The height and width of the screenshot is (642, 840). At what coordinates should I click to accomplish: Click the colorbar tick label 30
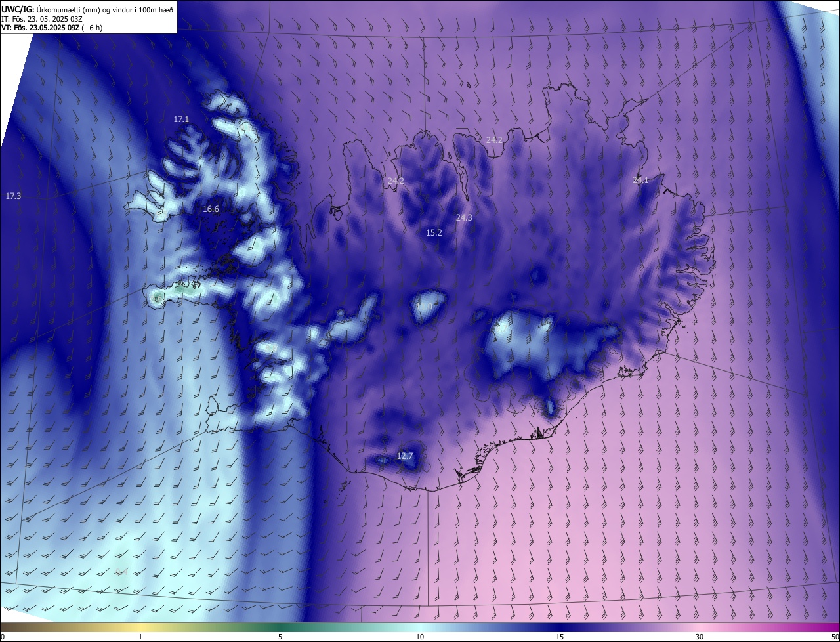(x=700, y=637)
